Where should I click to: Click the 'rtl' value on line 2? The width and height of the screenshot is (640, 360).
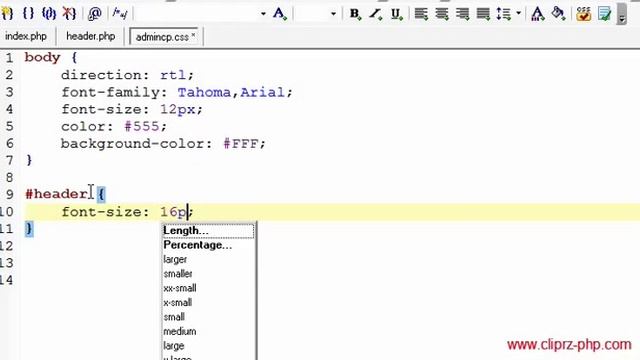coord(173,75)
